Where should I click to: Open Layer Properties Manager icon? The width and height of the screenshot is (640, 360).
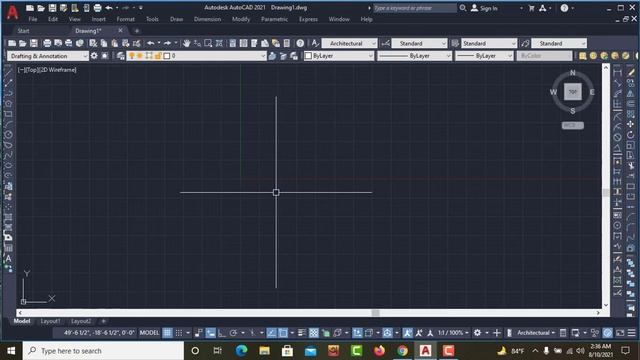coord(120,56)
